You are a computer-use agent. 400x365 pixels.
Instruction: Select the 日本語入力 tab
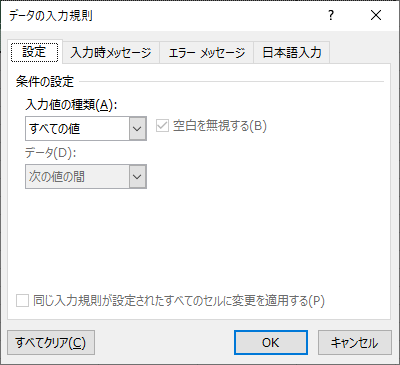[x=292, y=53]
